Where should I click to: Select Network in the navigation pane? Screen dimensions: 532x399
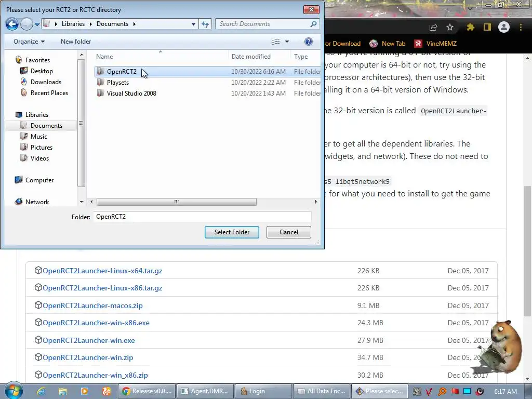37,202
